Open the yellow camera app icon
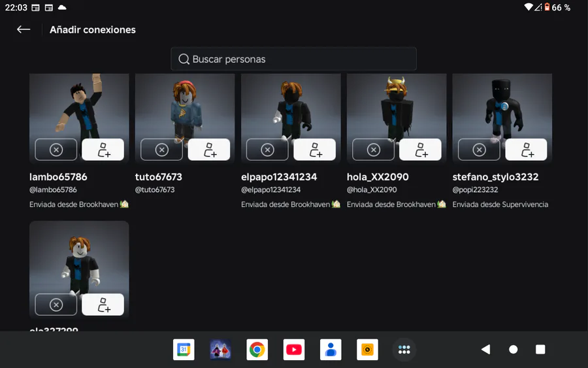 pos(367,350)
